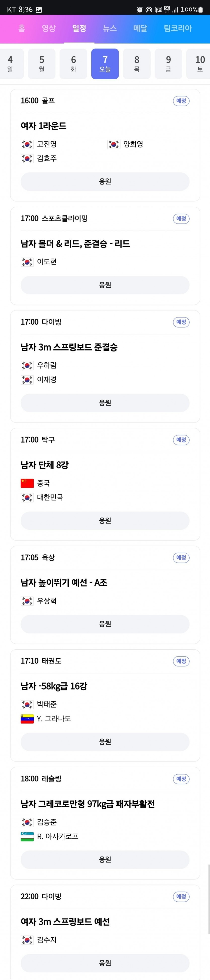Select date 9 금 in the date strip
The image size is (210, 980).
point(168,64)
